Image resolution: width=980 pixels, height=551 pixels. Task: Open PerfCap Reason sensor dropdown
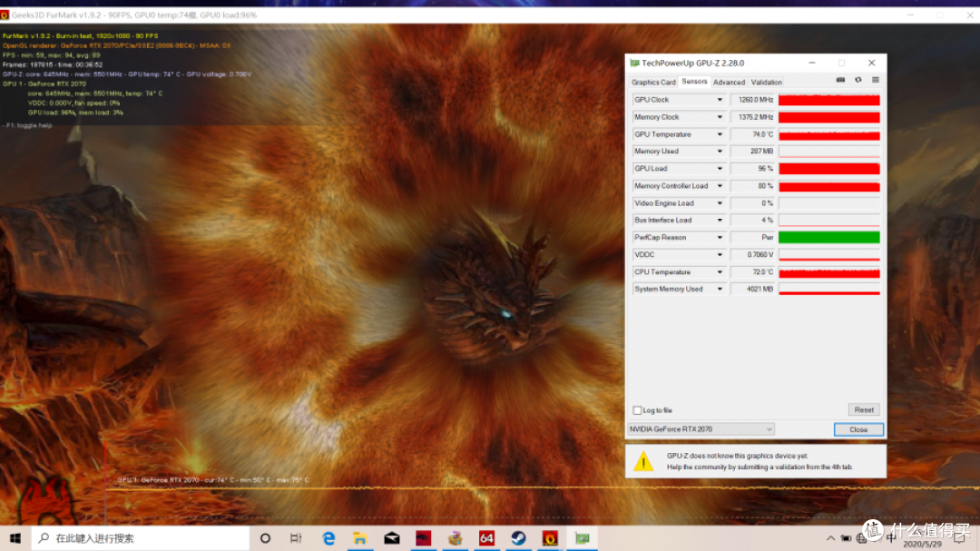click(720, 238)
